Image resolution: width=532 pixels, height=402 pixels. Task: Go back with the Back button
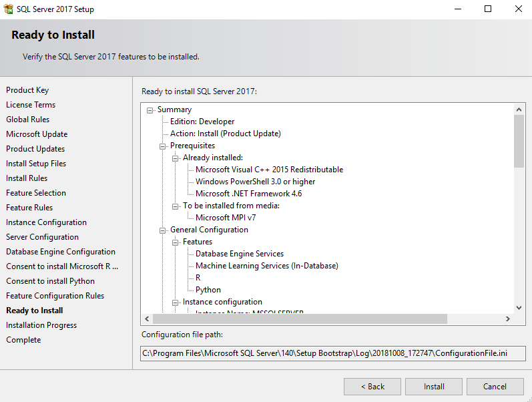click(372, 387)
